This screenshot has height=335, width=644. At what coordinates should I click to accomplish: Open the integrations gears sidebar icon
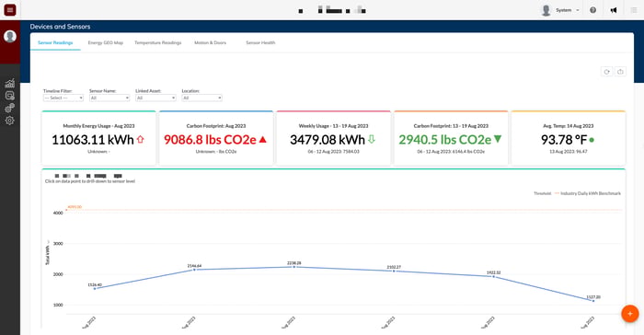[x=9, y=108]
